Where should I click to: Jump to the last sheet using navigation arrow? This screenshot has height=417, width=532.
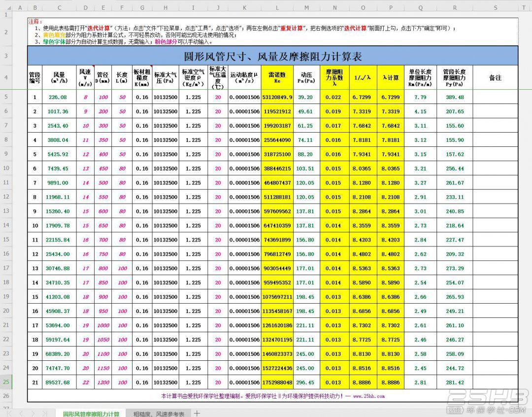coord(44,413)
